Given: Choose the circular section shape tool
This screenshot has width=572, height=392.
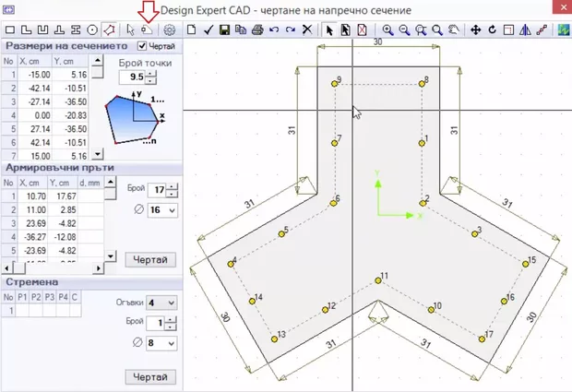Looking at the screenshot, I should 92,30.
